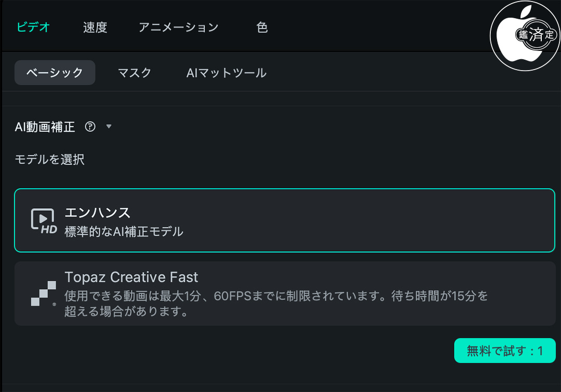Open the AIマットツール sub-tab
The width and height of the screenshot is (561, 392).
tap(226, 73)
